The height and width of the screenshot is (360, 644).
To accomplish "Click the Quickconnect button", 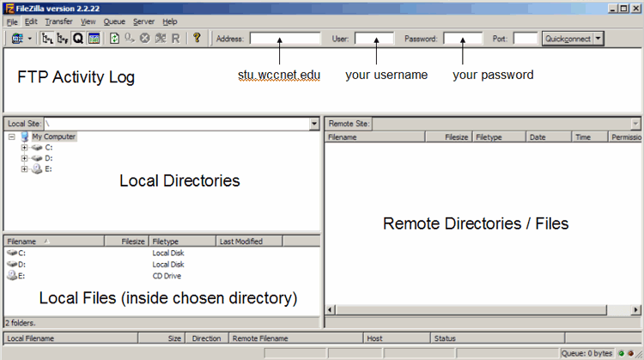I will point(568,39).
